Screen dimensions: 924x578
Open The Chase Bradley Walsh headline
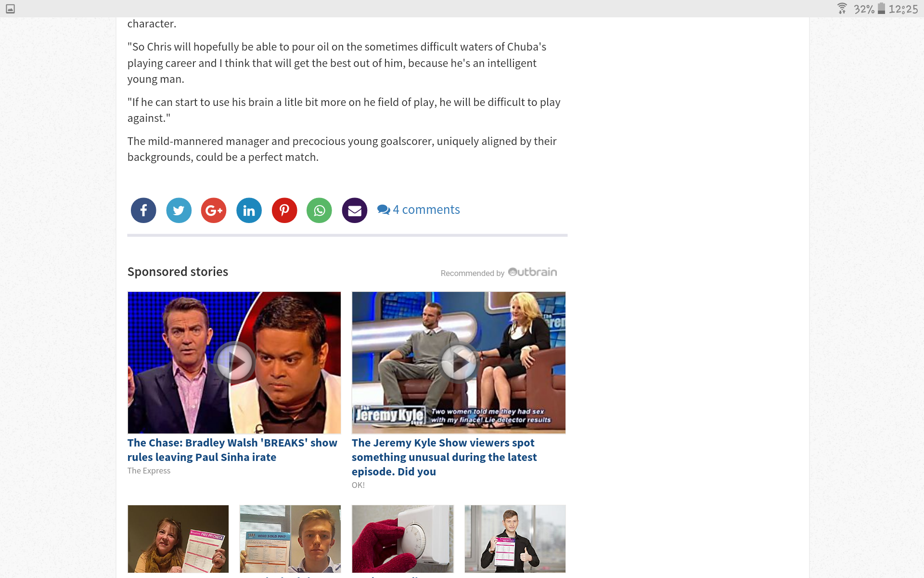[x=232, y=450]
